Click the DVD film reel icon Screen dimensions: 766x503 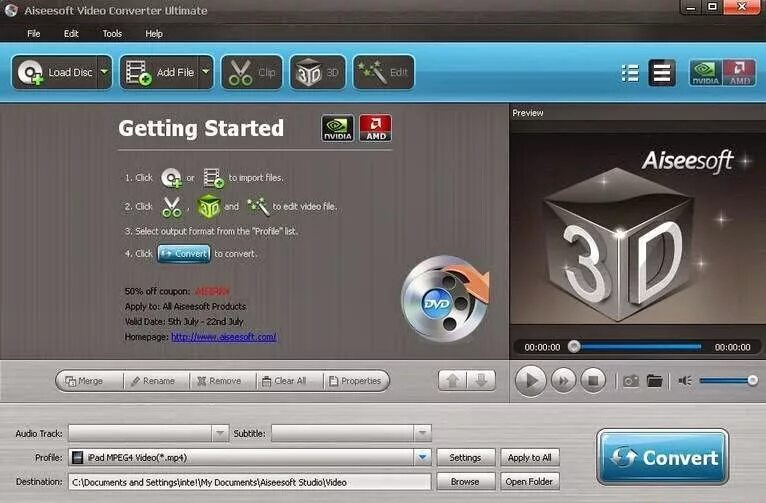[x=445, y=299]
